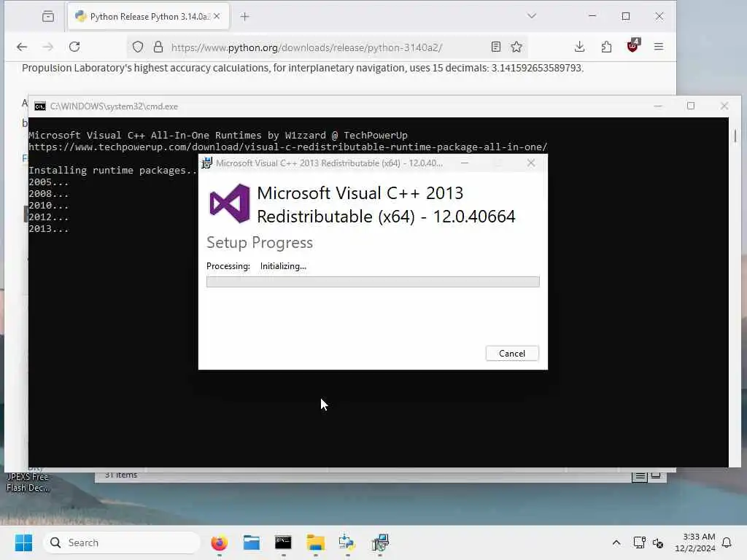Open Firefox downloads panel
Screen dimensions: 747x560
tap(579, 47)
